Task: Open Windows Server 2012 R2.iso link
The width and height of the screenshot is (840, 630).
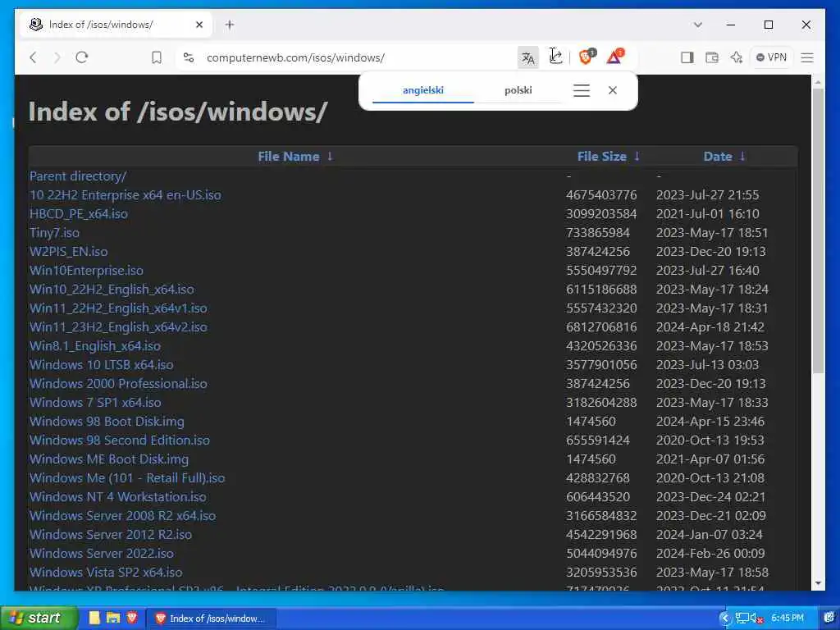Action: [111, 535]
